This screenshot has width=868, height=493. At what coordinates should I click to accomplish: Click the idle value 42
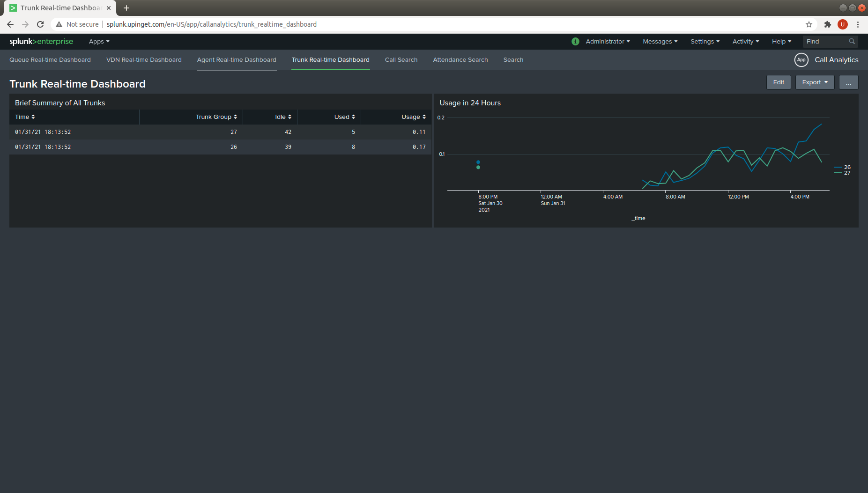[288, 132]
